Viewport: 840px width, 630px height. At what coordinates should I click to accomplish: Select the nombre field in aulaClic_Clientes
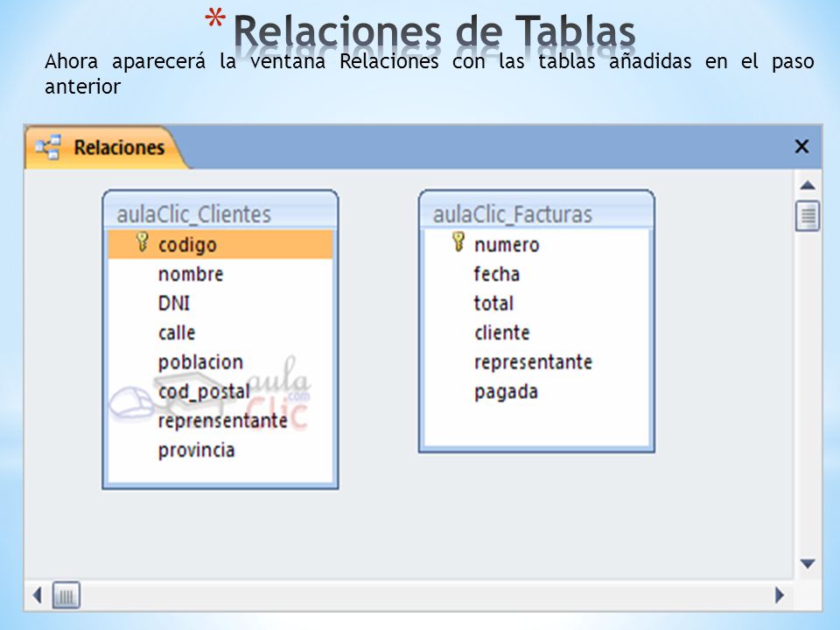pyautogui.click(x=220, y=274)
